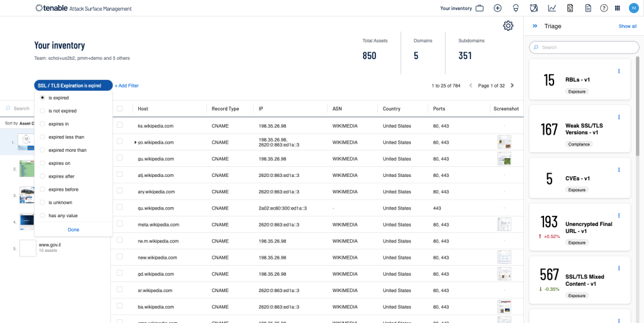The width and height of the screenshot is (644, 323).
Task: Click Your inventory in top navigation
Action: 456,8
